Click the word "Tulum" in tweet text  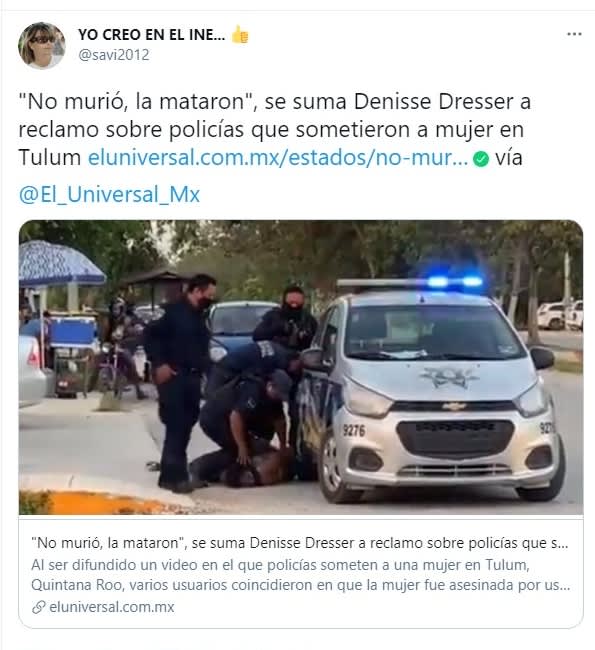(50, 158)
